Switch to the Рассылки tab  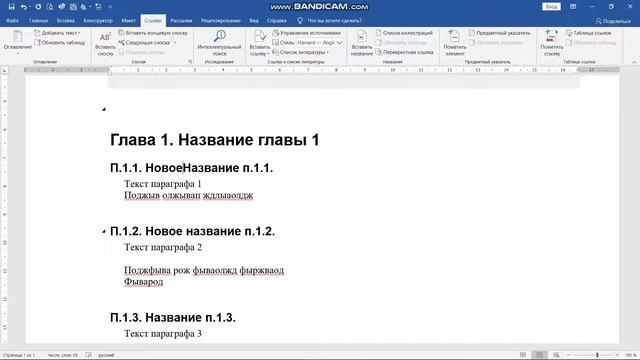tap(181, 20)
